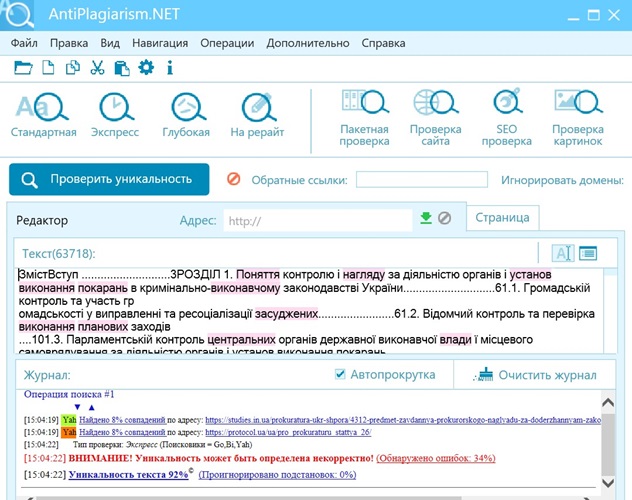Click the Тип проверки: Экспресс log line
This screenshot has width=632, height=500.
tap(162, 445)
